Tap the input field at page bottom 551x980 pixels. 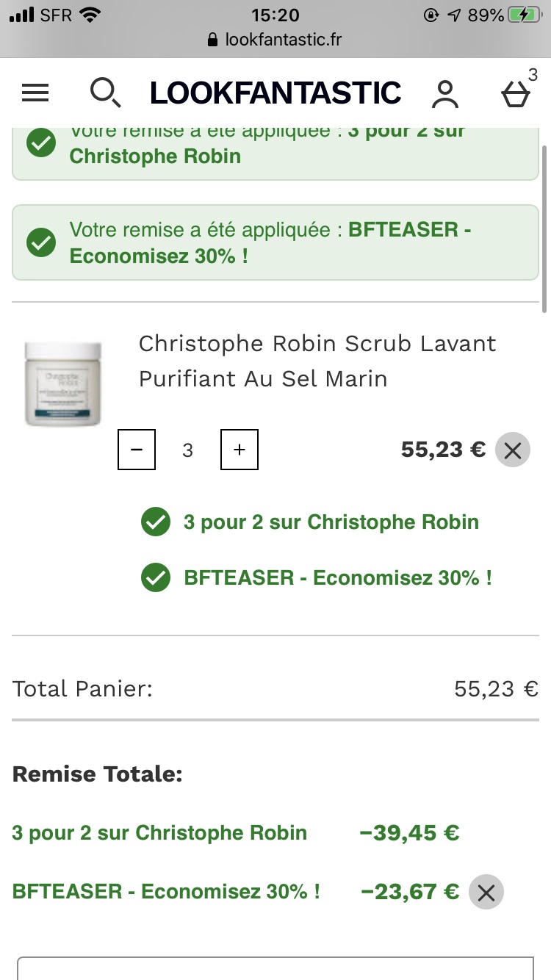tap(275, 968)
